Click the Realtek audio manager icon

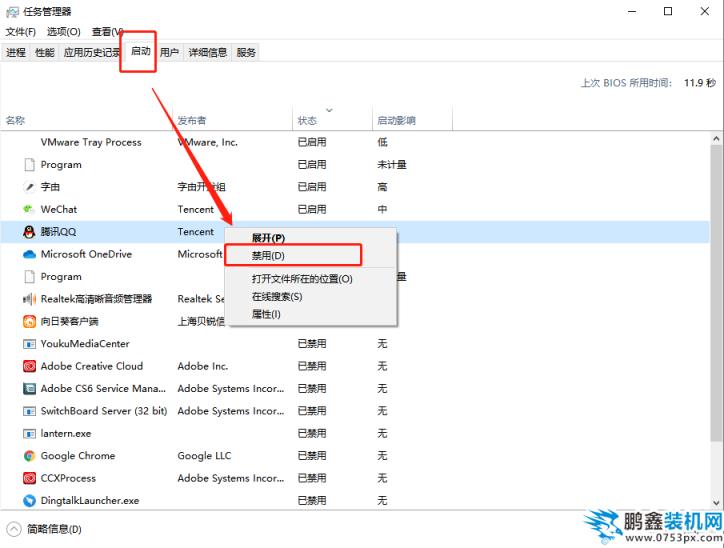[x=29, y=299]
